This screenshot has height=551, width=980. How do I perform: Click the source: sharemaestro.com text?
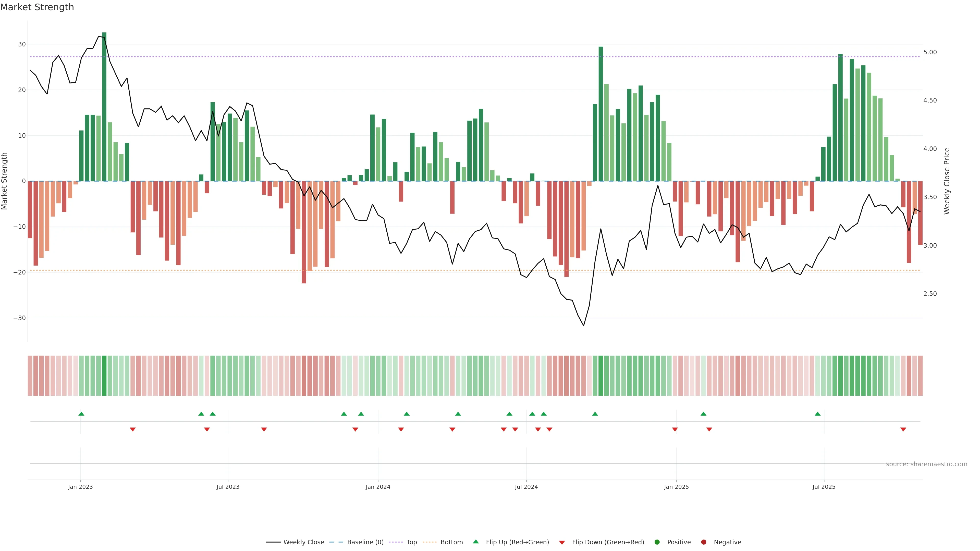click(x=926, y=464)
